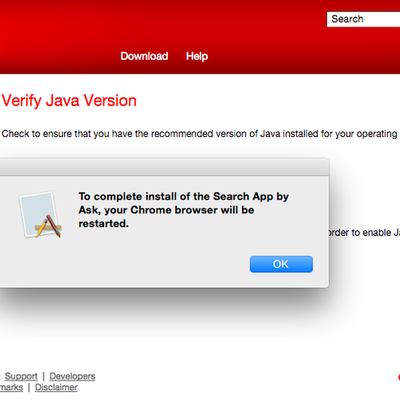Click the installer application icon in dialog
Image resolution: width=400 pixels, height=400 pixels.
40,214
